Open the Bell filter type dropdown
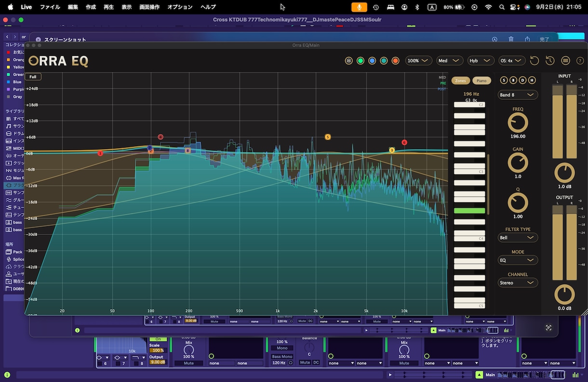 tap(518, 238)
